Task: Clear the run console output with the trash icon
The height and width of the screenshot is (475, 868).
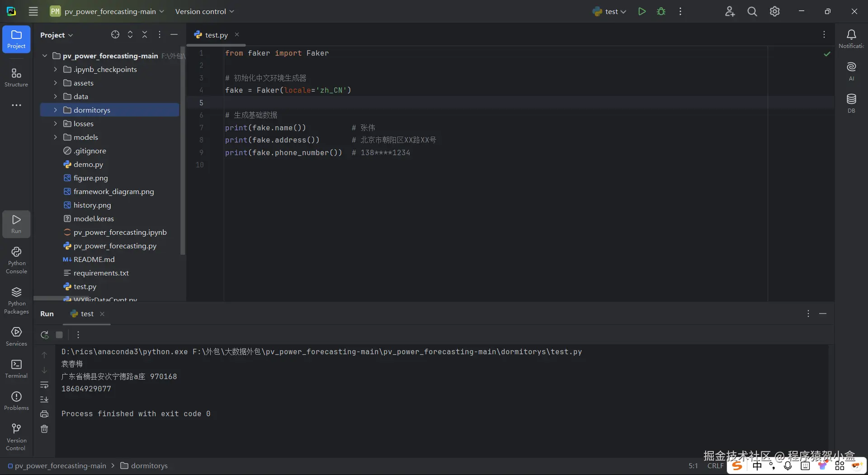Action: tap(44, 429)
